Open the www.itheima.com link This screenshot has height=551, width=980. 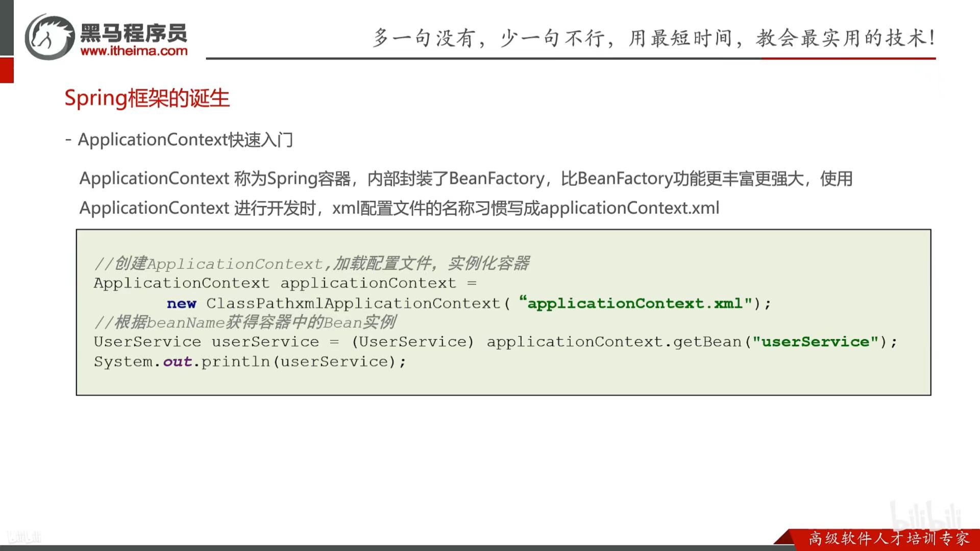coord(134,51)
